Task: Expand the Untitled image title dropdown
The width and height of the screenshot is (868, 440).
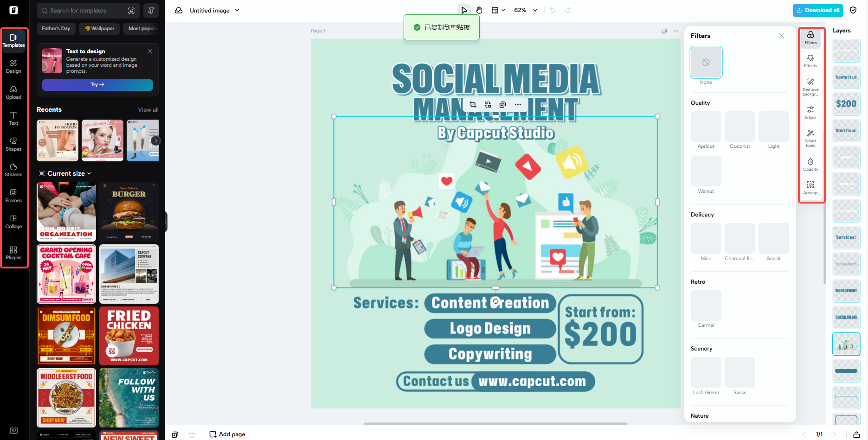Action: point(237,10)
